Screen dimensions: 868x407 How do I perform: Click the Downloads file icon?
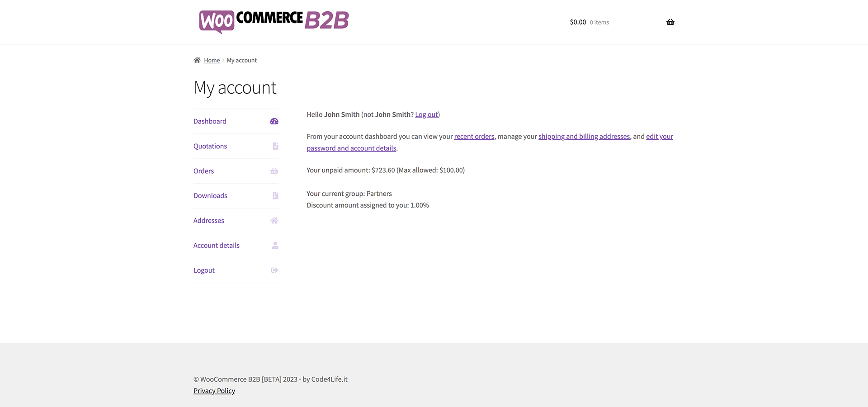point(275,196)
